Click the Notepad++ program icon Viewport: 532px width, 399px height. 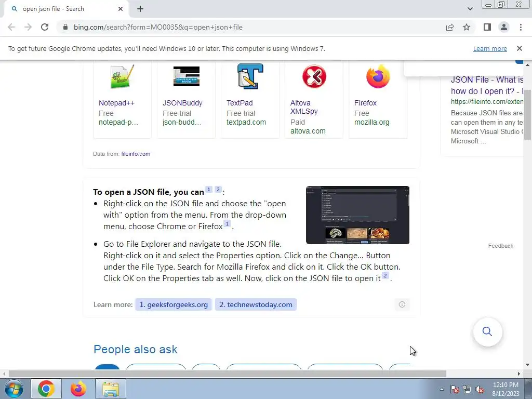point(122,76)
